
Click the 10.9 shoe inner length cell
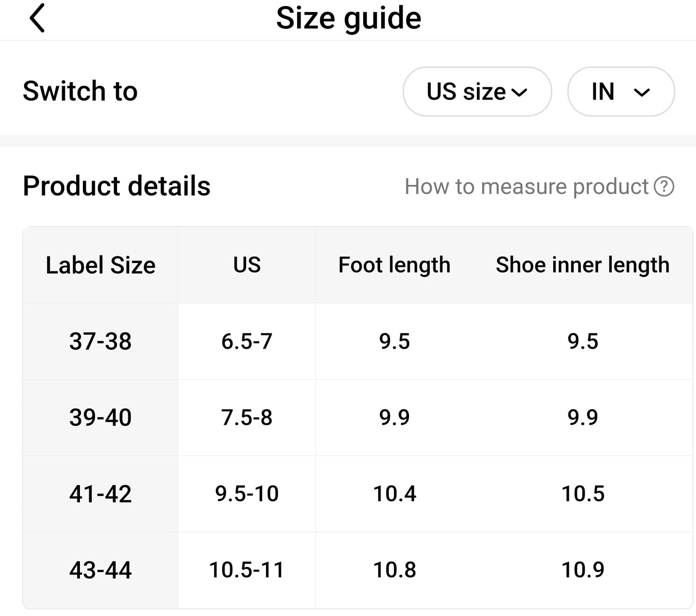583,570
